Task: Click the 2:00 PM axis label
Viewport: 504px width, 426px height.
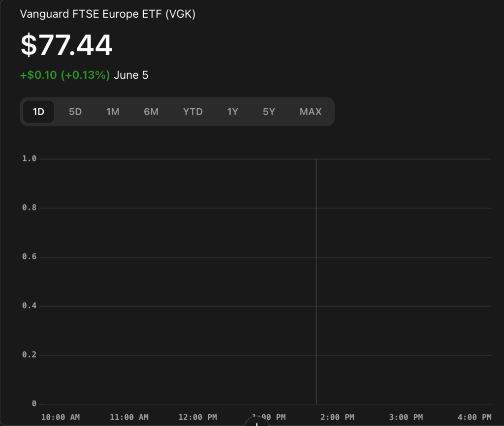Action: click(337, 417)
